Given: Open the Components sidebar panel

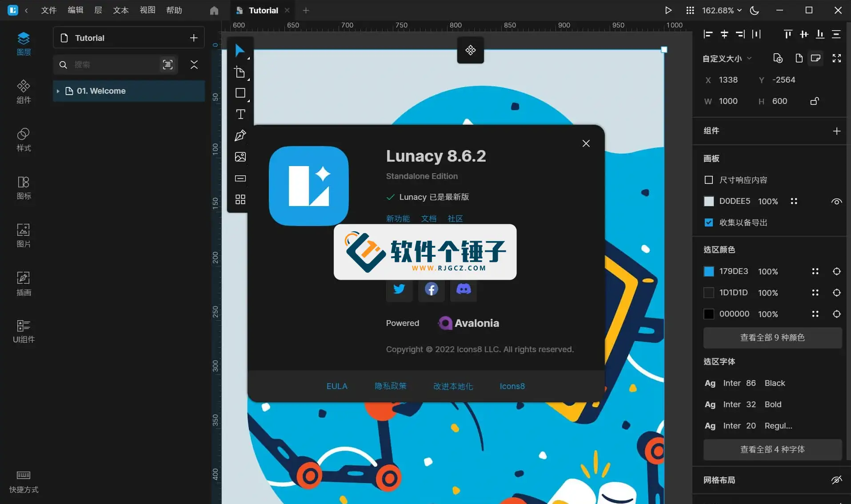Looking at the screenshot, I should pyautogui.click(x=24, y=92).
